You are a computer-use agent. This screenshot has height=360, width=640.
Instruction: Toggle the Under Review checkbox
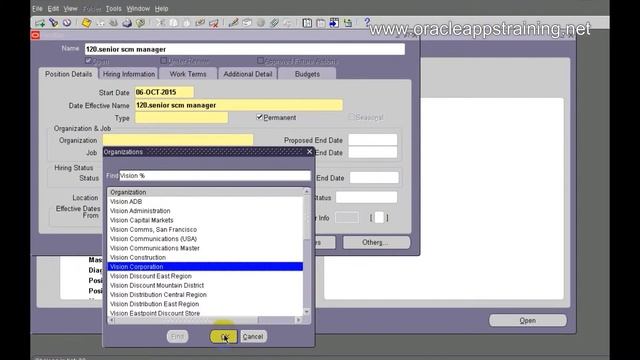tap(164, 61)
